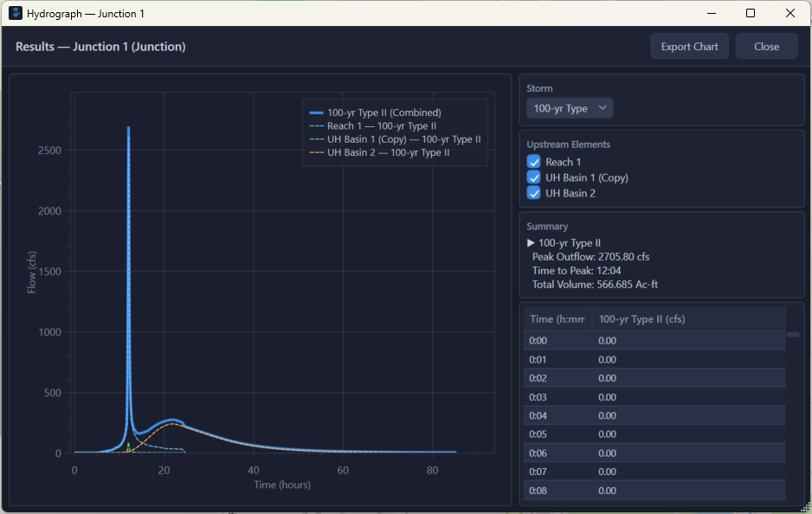
Task: Uncheck the Reach 1 upstream element
Action: click(534, 162)
